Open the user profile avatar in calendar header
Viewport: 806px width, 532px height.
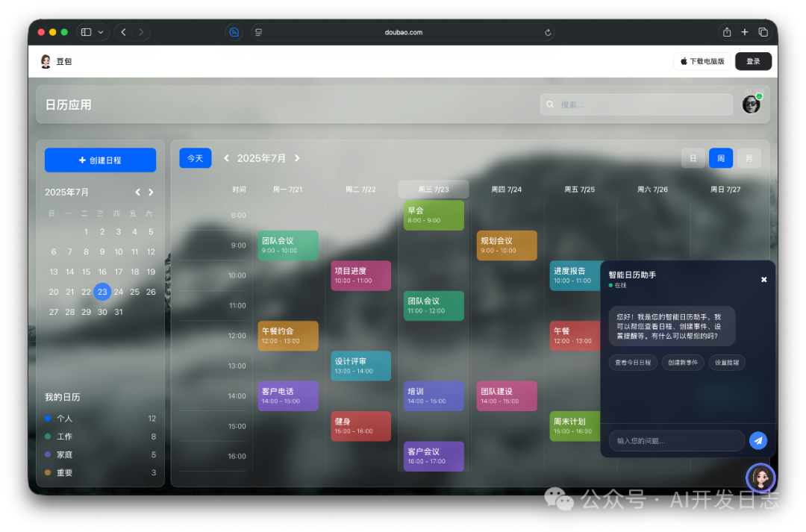click(x=751, y=104)
